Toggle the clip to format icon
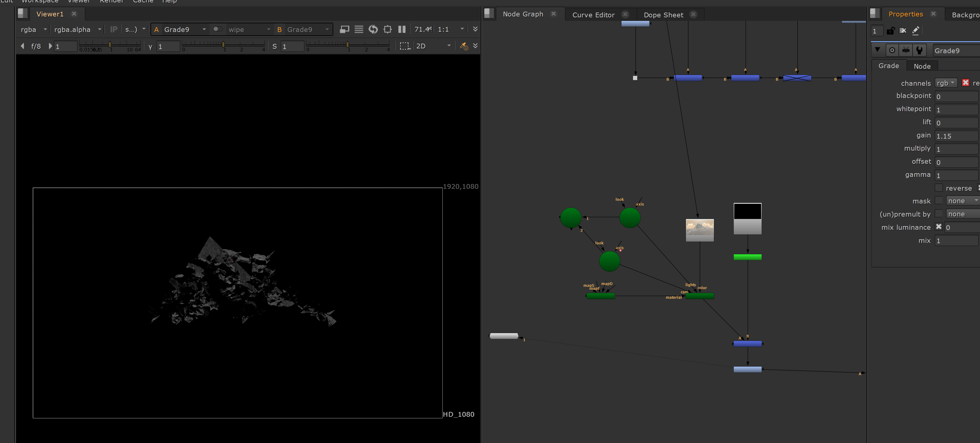 (x=387, y=29)
